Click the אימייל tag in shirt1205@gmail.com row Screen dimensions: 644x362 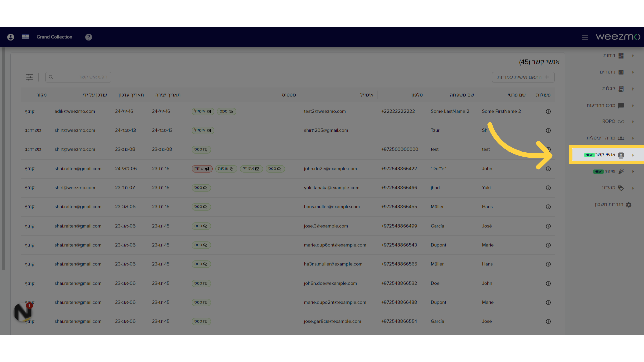tap(203, 130)
